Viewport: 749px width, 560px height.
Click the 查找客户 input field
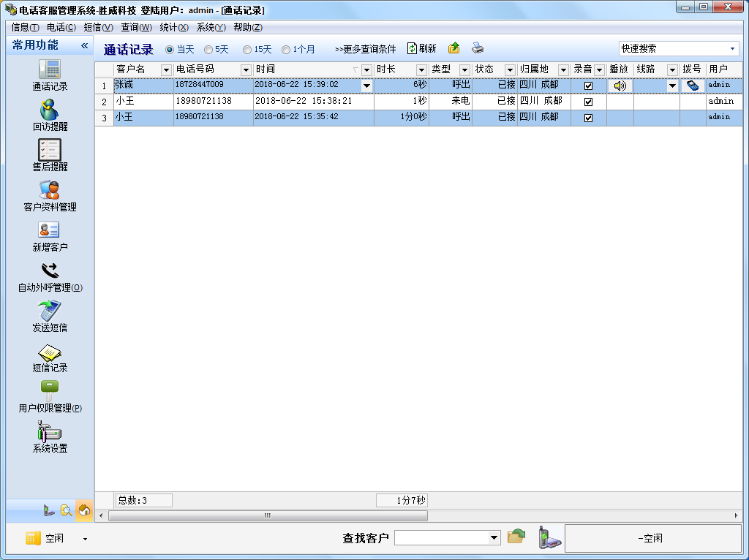tap(442, 538)
